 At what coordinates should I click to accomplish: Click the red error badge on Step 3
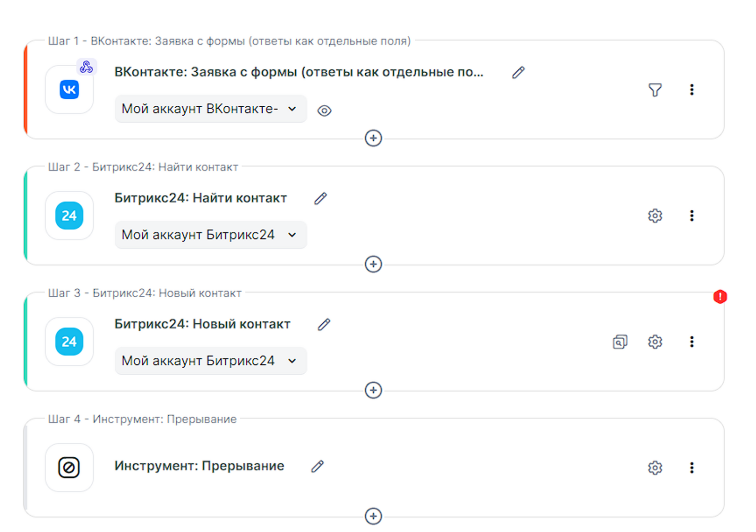[x=720, y=297]
